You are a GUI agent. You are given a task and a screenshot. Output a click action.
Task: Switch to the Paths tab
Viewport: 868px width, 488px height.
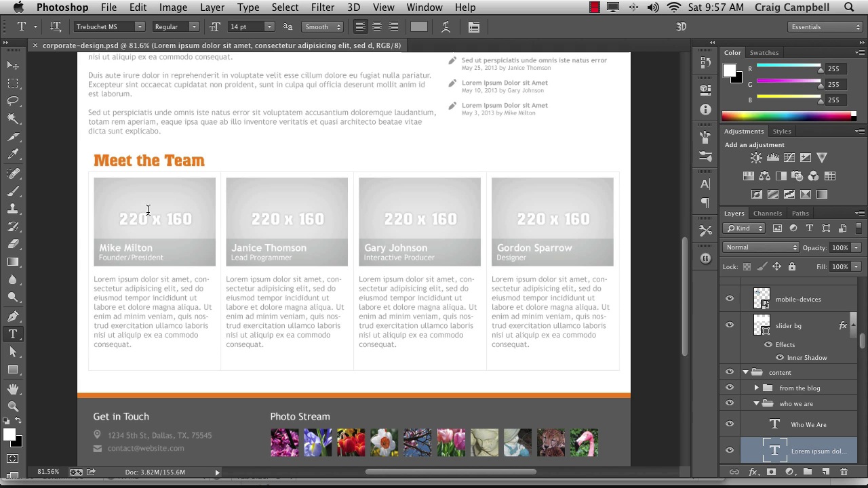[800, 213]
